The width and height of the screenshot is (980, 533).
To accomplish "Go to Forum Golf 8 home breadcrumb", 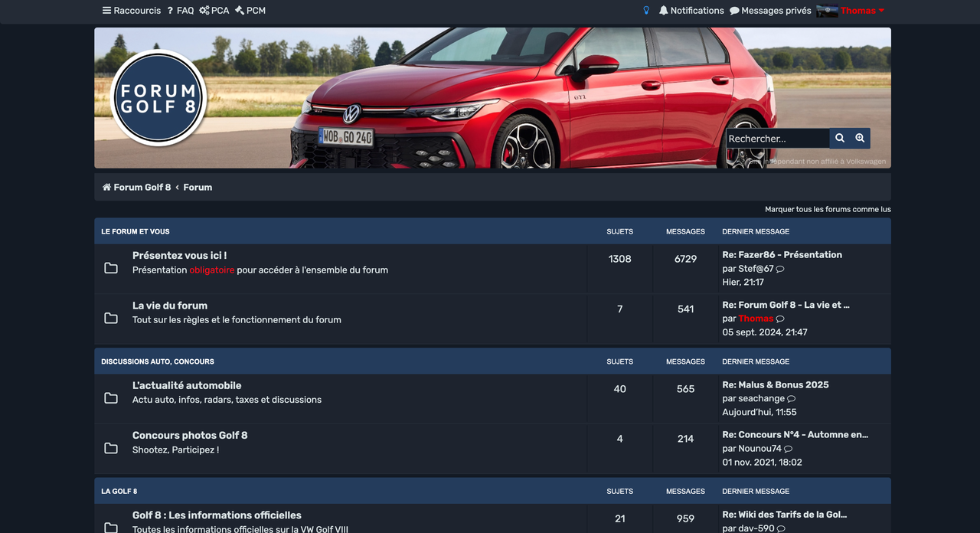I will point(136,187).
